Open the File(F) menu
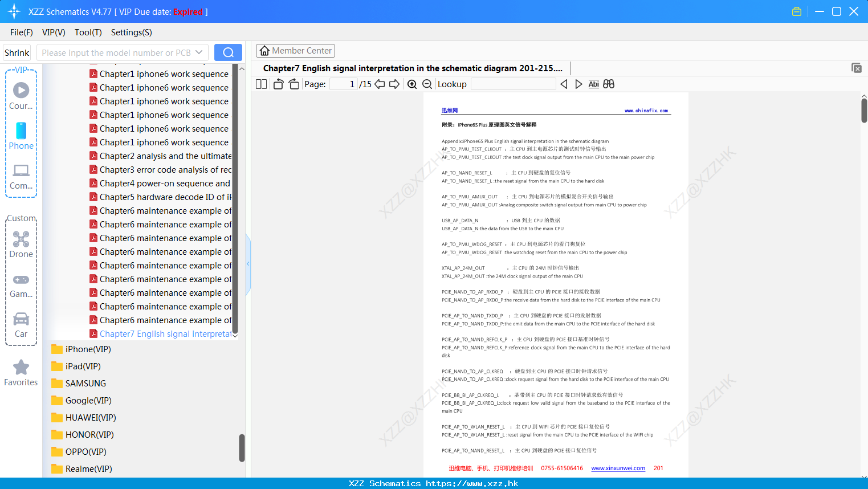 tap(22, 32)
